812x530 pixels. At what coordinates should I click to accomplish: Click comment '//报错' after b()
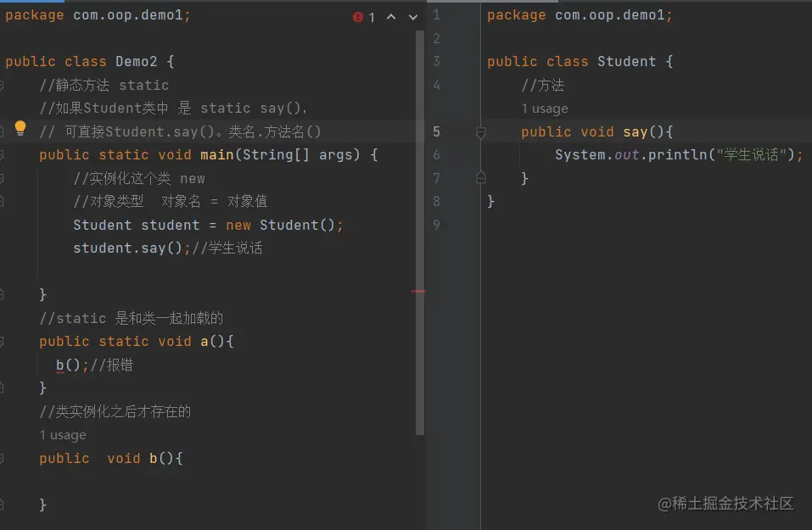tap(112, 365)
